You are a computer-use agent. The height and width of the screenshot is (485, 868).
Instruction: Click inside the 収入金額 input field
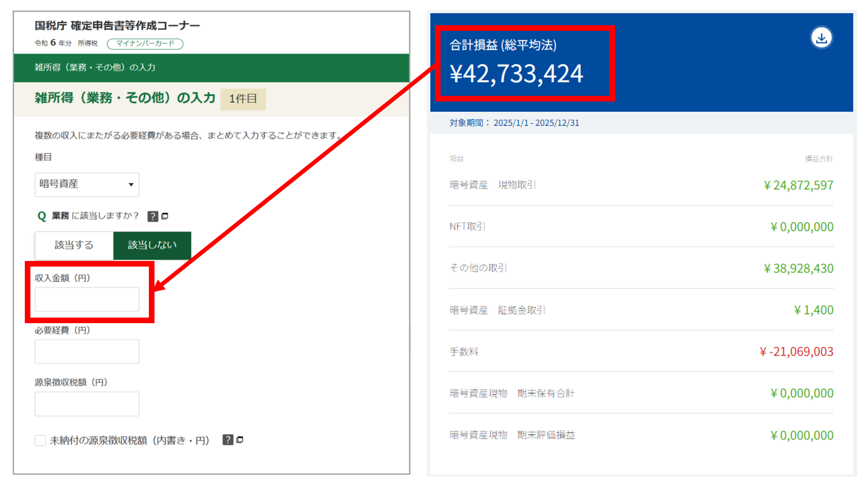click(87, 299)
